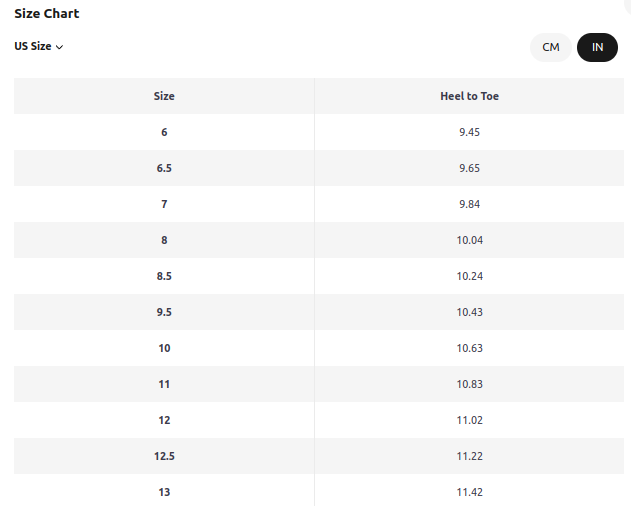The width and height of the screenshot is (631, 506).
Task: Select the size 12 row
Action: (x=319, y=420)
